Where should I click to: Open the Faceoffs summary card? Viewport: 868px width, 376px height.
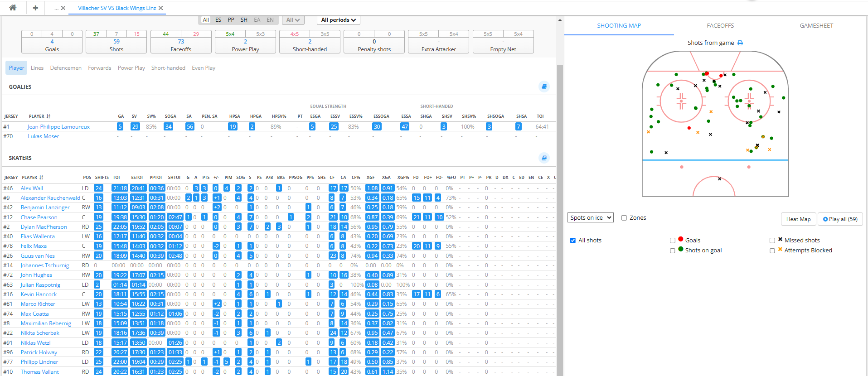pos(181,42)
